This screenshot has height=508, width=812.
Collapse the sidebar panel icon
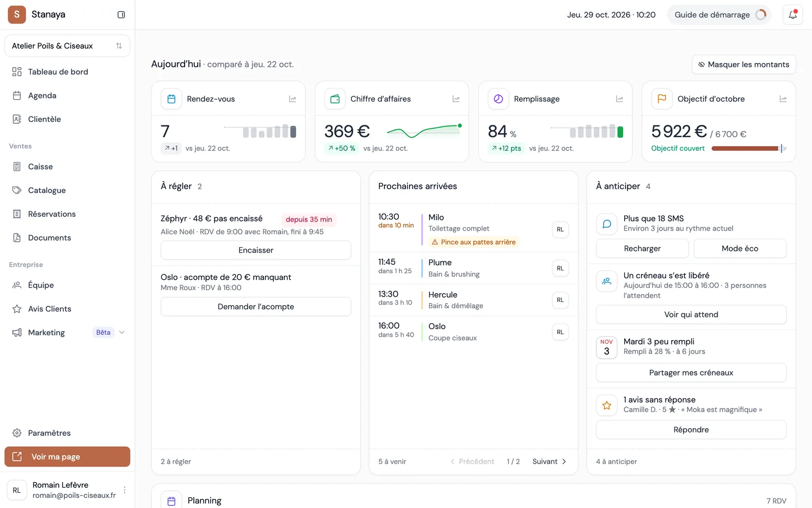tap(121, 15)
